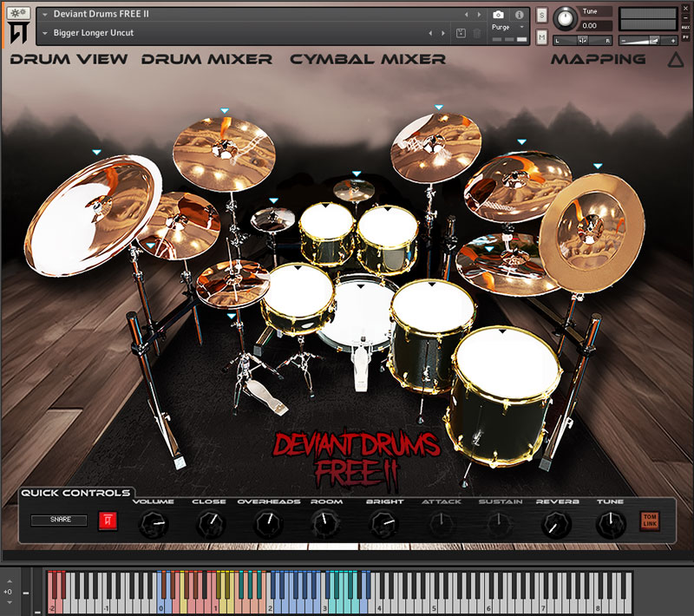This screenshot has height=616, width=694.
Task: Go to the previous snapshot of Bigger Longer Uncut
Action: [430, 33]
